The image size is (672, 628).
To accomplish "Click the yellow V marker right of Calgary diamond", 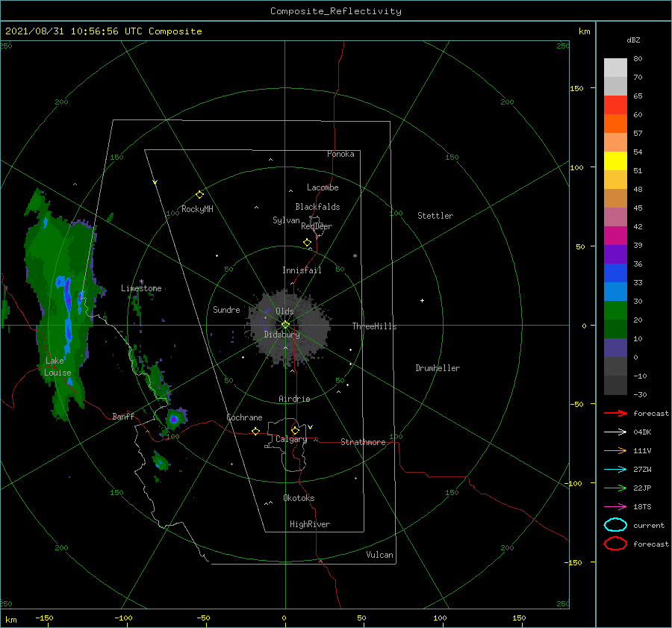I will 310,427.
